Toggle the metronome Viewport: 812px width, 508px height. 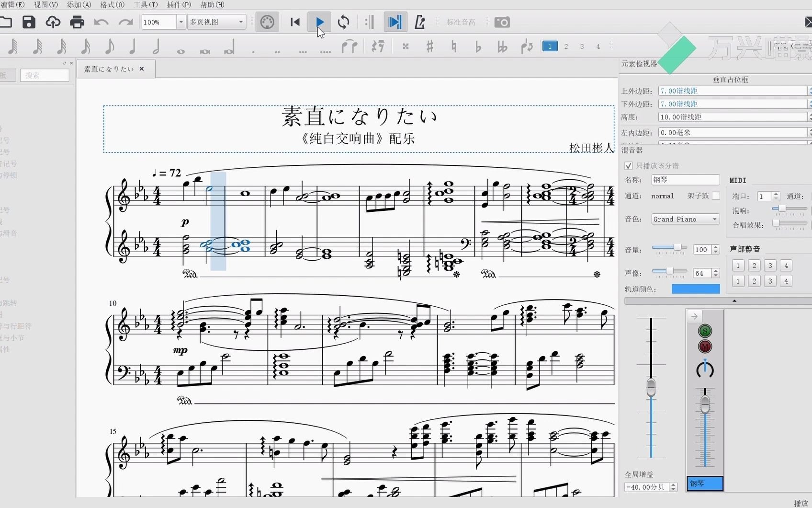click(x=420, y=22)
